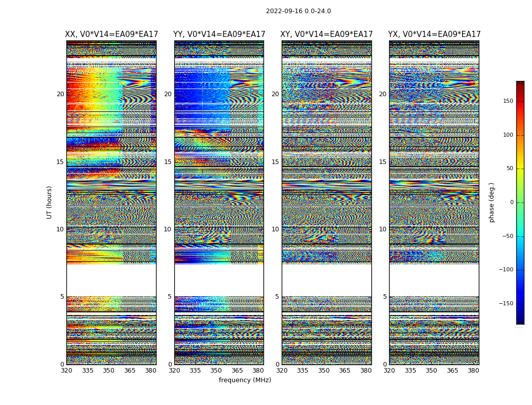Click the 100 tick on the colorbar
The image size is (532, 405).
(x=508, y=135)
